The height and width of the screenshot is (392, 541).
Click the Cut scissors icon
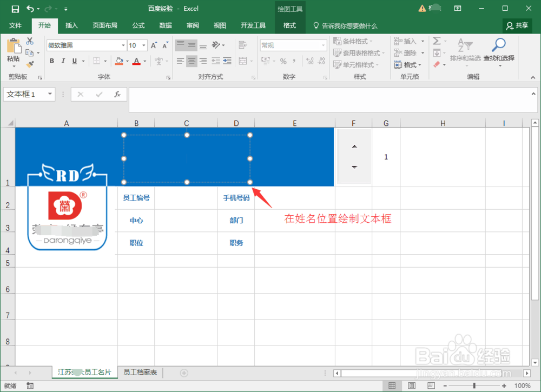[30, 41]
